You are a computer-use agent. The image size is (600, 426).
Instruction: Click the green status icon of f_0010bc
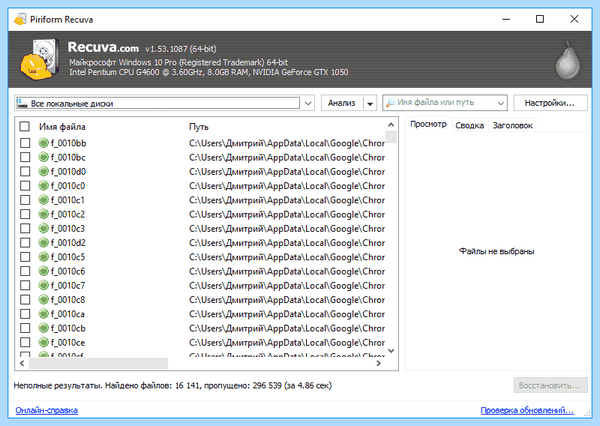pyautogui.click(x=44, y=157)
